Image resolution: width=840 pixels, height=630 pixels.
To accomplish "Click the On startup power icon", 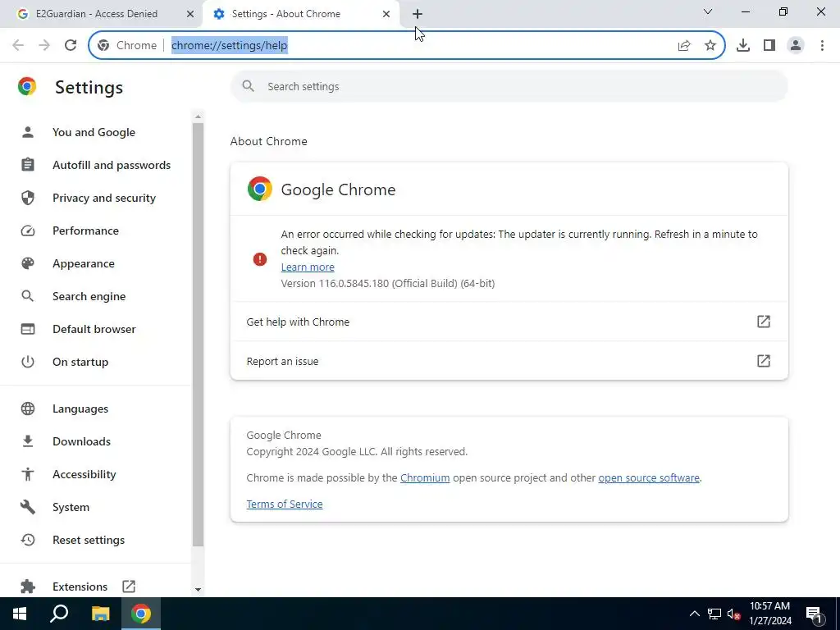I will pyautogui.click(x=27, y=362).
